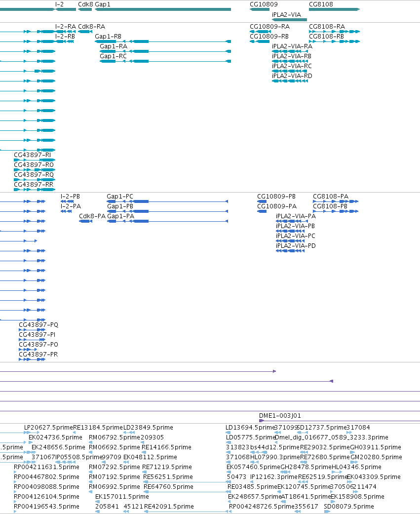The height and width of the screenshot is (514, 420).
Task: Click the RE13184.5prime EST label
Action: [98, 428]
